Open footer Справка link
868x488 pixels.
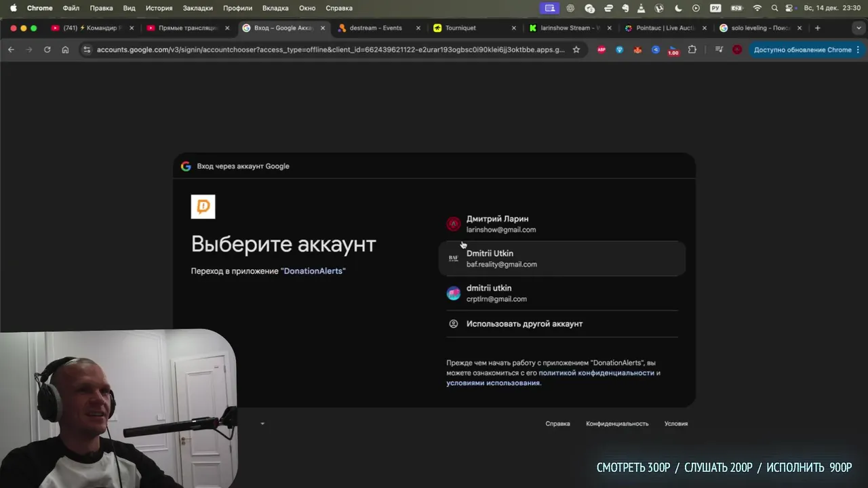pos(557,424)
